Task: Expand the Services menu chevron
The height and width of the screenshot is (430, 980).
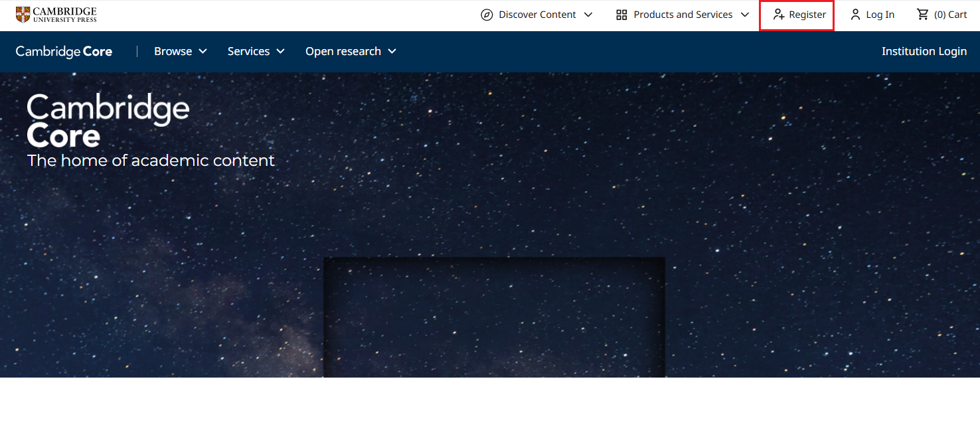Action: (x=280, y=51)
